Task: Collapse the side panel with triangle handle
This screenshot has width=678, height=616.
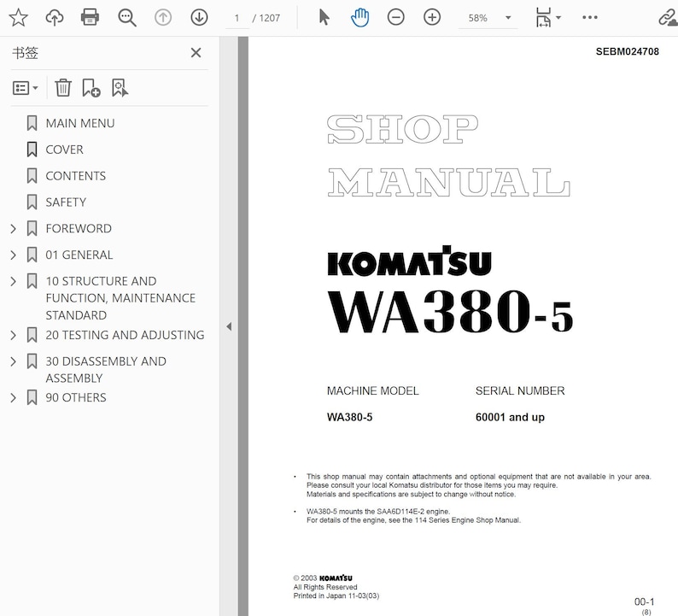Action: 229,326
